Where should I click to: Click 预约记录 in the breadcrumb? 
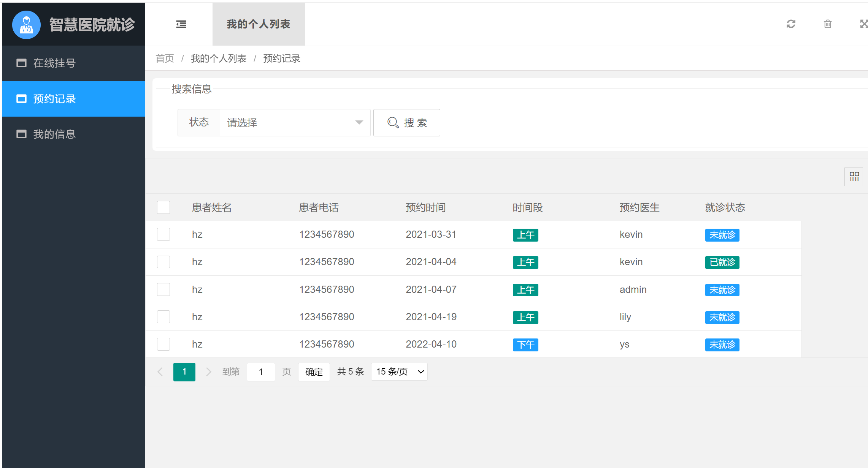pos(282,58)
